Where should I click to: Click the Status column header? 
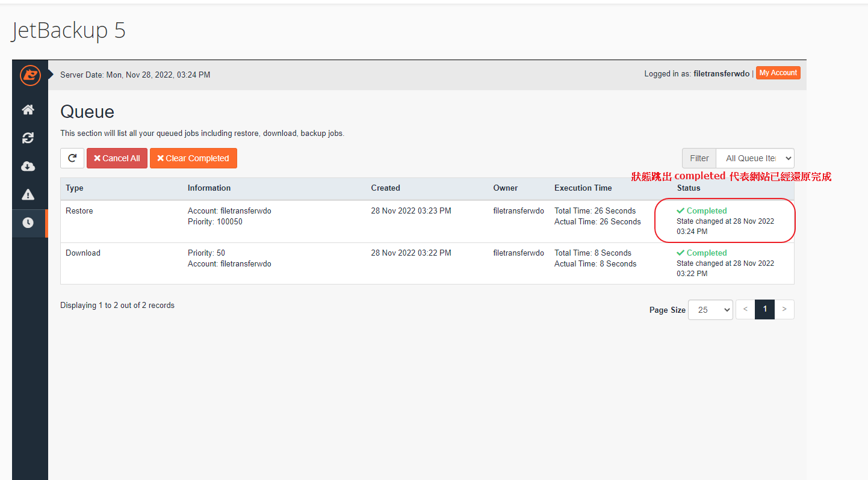pos(689,188)
